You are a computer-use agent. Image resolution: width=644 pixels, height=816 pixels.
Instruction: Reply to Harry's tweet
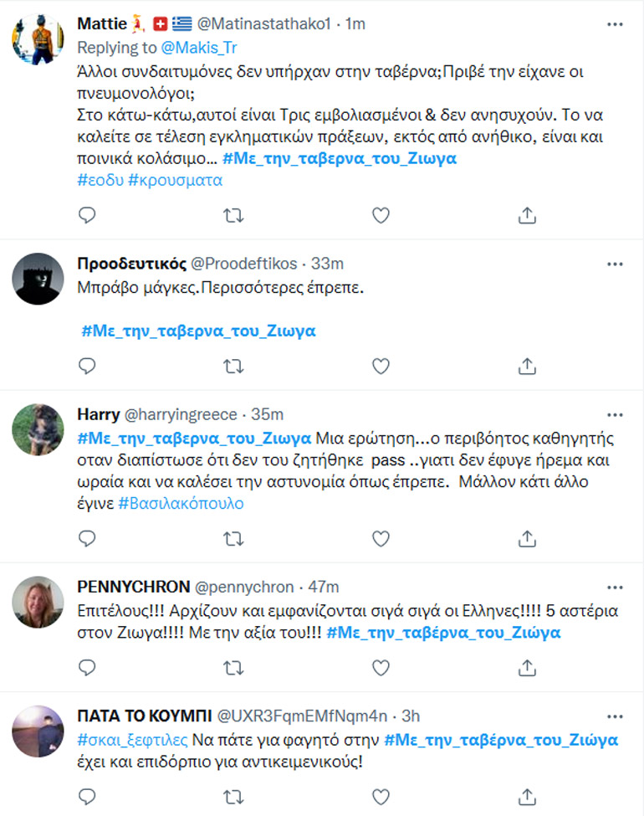click(88, 537)
